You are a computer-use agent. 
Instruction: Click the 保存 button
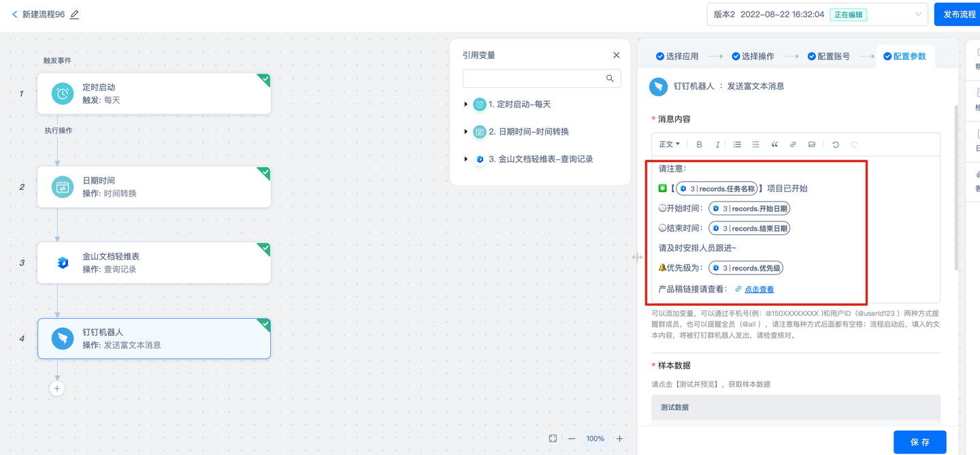pos(920,442)
